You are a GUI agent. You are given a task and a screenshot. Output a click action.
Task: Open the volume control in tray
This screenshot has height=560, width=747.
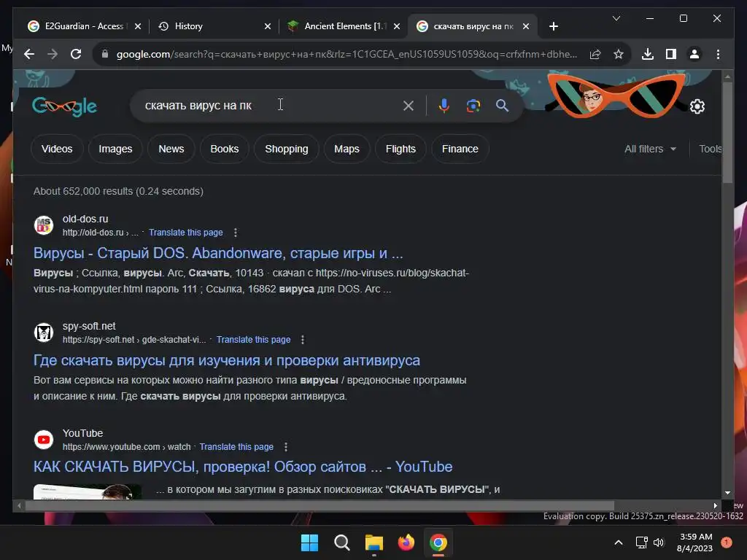[x=659, y=542]
